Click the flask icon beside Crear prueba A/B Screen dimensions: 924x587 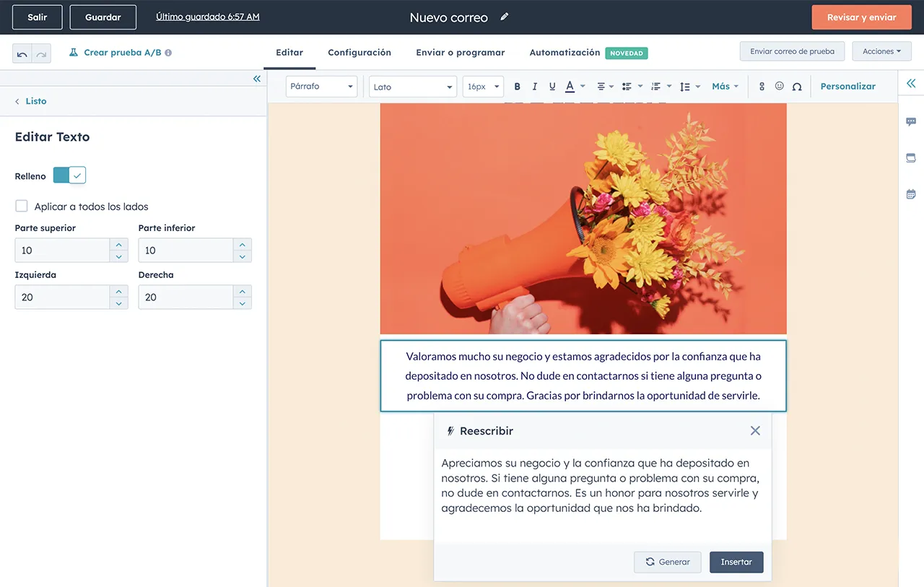74,53
